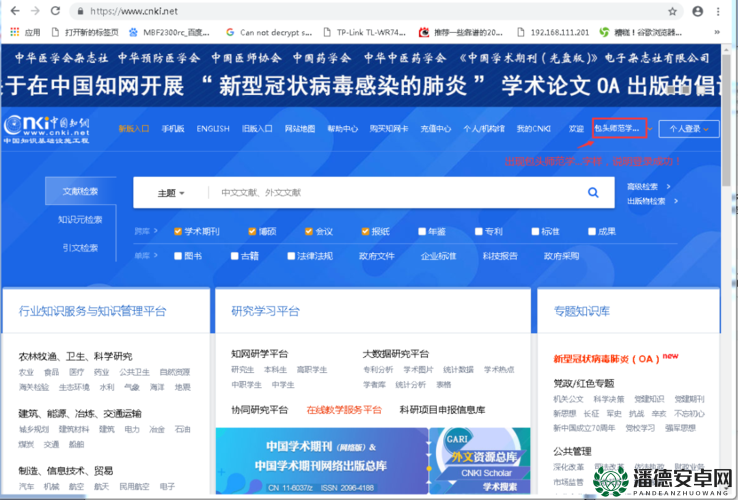The width and height of the screenshot is (738, 500).
Task: Open 协同研究平台 link
Action: pos(259,410)
